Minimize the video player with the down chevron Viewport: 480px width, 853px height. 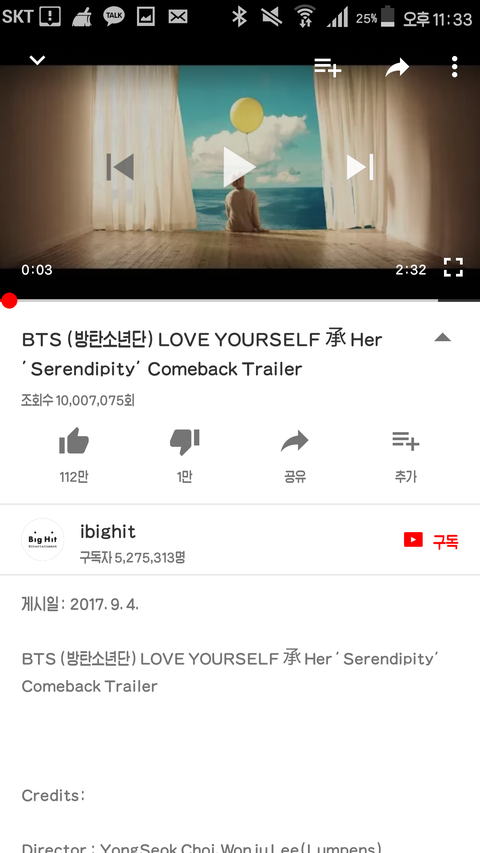click(x=37, y=60)
